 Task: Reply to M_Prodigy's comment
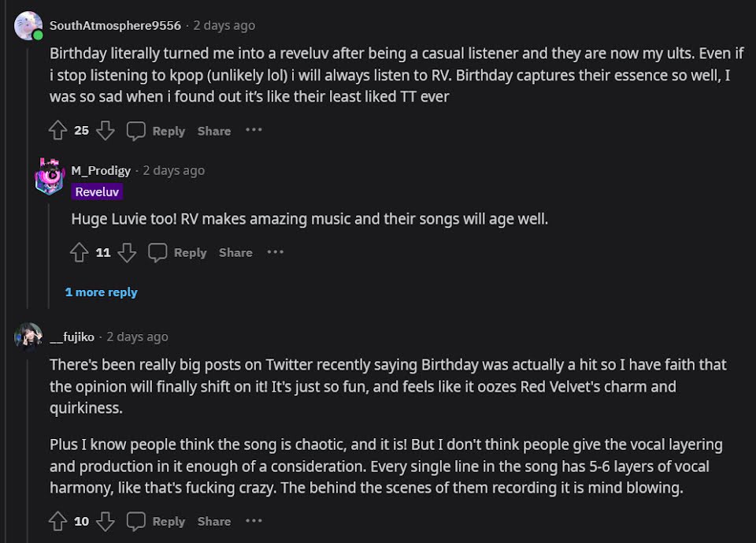click(x=178, y=252)
